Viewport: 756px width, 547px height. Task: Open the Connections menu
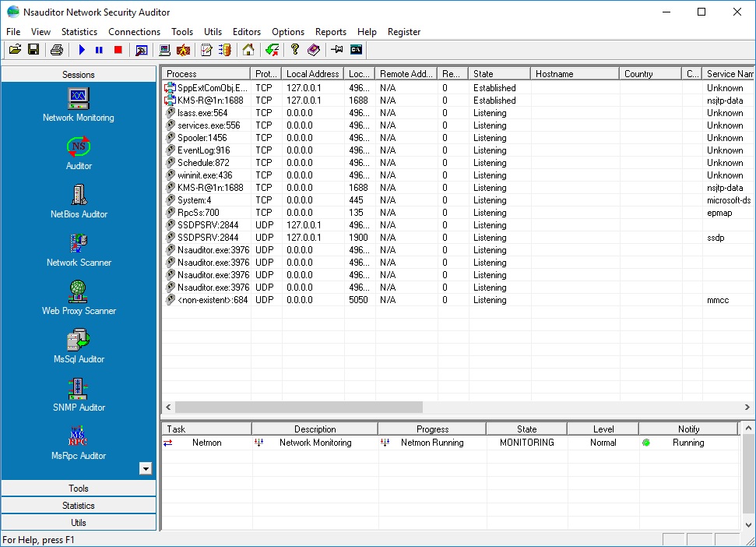(x=134, y=32)
